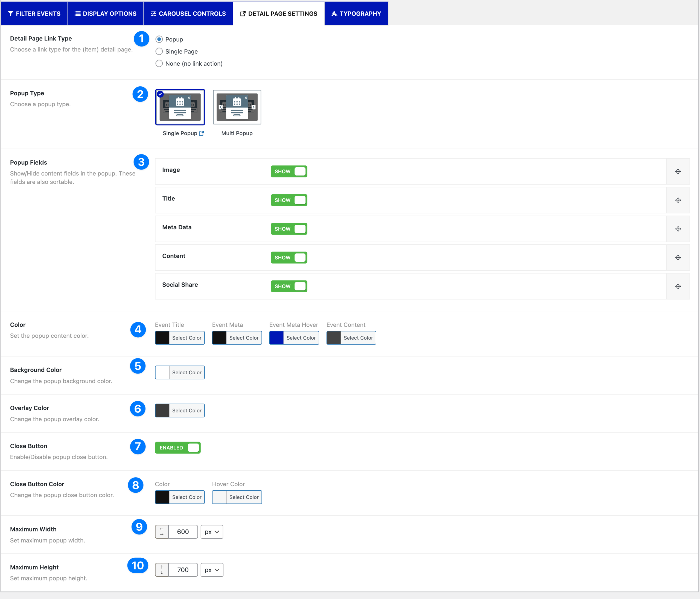The width and height of the screenshot is (700, 599).
Task: Click the Maximum Width horizontal arrows icon
Action: click(x=162, y=532)
